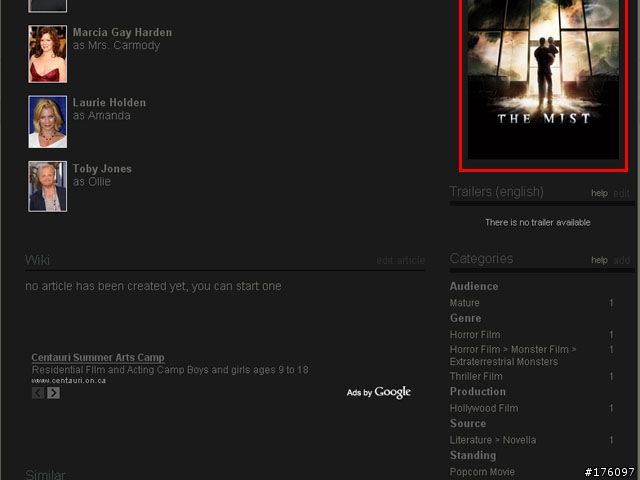
Task: Click the count beside Mature
Action: [x=611, y=303]
